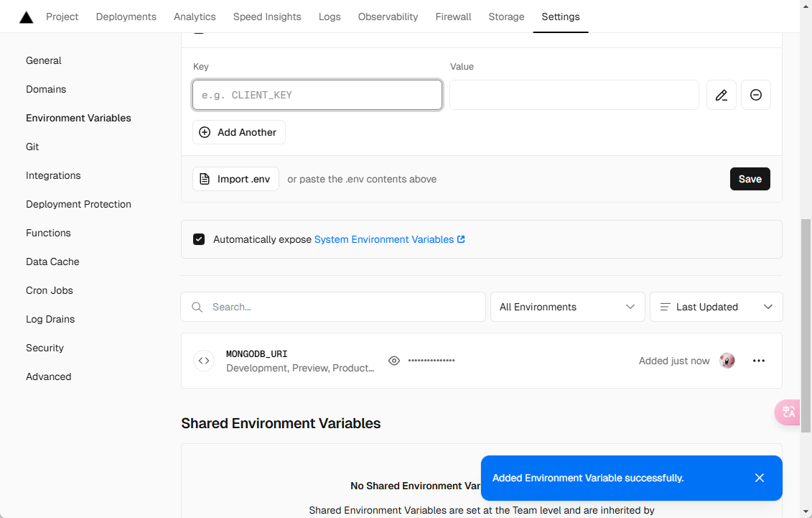Click the Vercel triangle logo
This screenshot has height=518, width=812.
(27, 17)
